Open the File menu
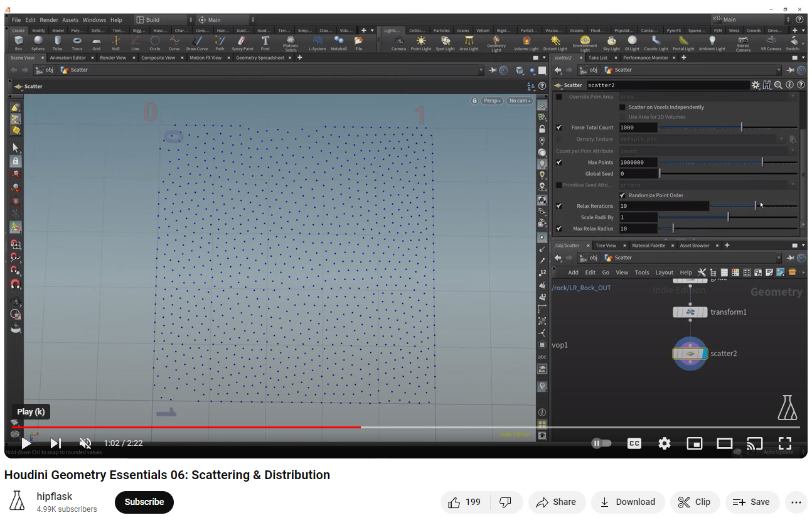This screenshot has width=812, height=520. [16, 20]
